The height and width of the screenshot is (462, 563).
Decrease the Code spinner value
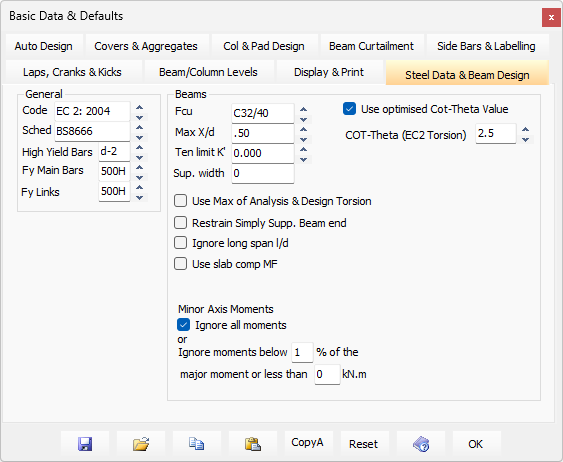(x=140, y=117)
